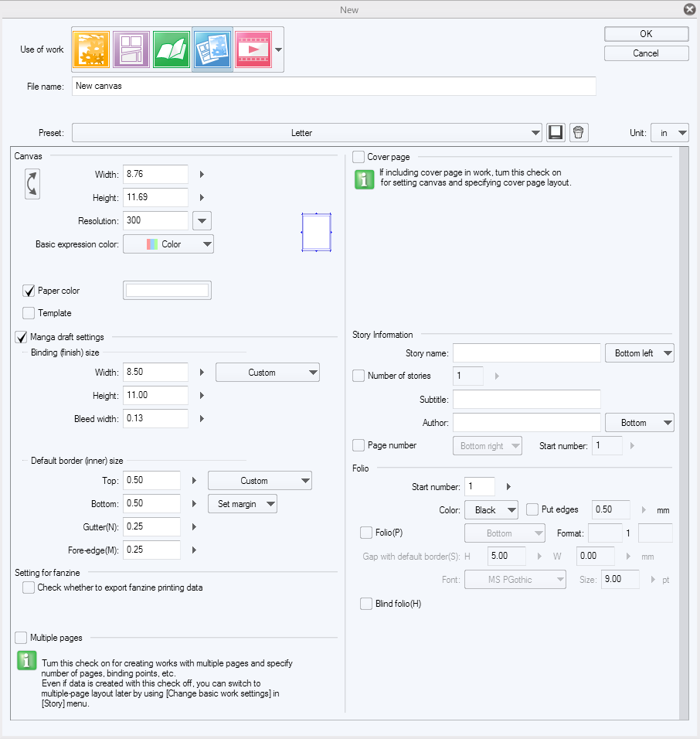This screenshot has height=739, width=700.
Task: Click the canvas preview thumbnail
Action: coord(317,233)
